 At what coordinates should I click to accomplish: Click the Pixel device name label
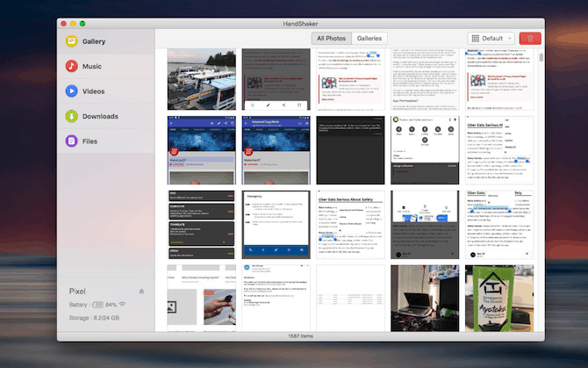tap(79, 291)
